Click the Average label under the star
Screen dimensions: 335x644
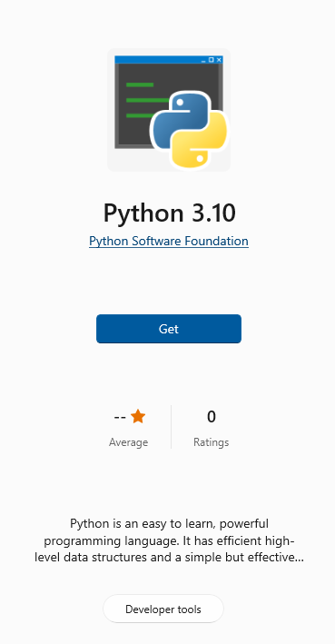[129, 442]
